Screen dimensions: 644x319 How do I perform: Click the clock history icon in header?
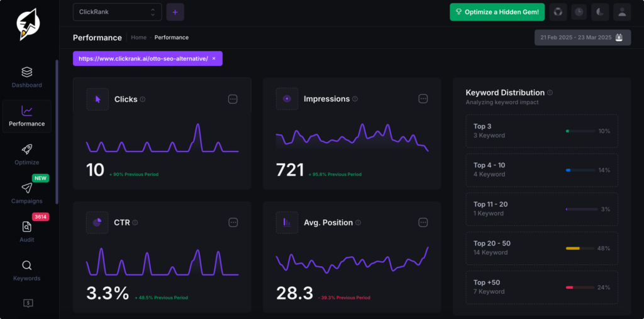tap(579, 12)
